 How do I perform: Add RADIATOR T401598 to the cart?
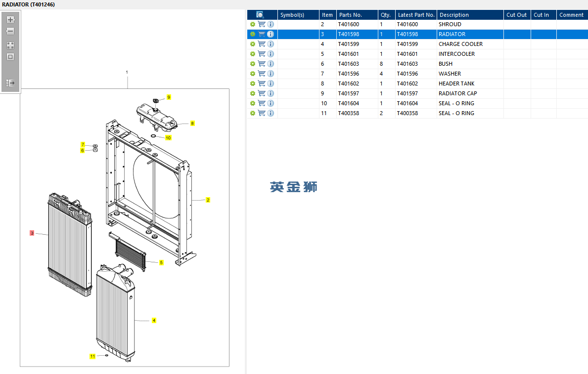tap(262, 34)
